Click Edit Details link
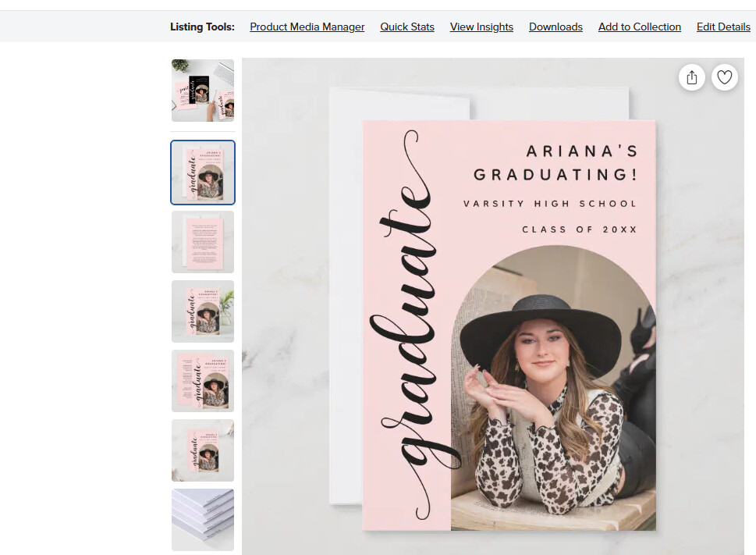 [723, 27]
